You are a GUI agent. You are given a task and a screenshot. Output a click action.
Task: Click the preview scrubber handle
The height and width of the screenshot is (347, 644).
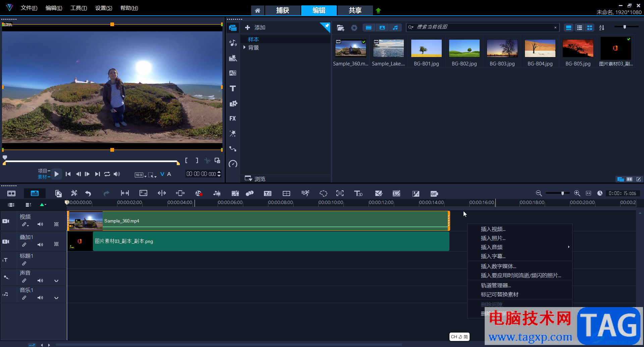coord(5,157)
